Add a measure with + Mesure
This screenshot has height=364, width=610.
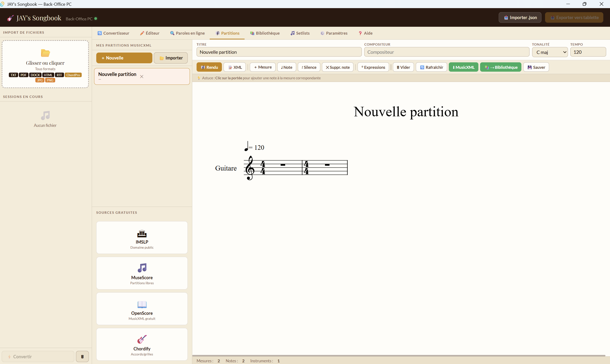262,67
